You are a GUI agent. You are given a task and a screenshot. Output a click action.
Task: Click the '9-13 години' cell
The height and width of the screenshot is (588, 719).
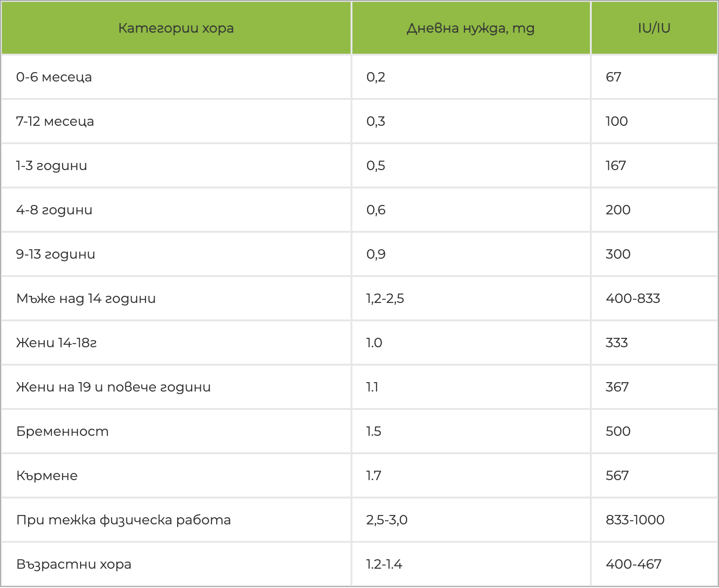tap(56, 254)
